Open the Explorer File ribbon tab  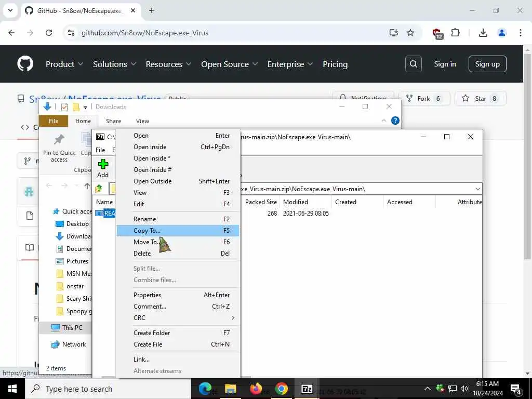[54, 121]
